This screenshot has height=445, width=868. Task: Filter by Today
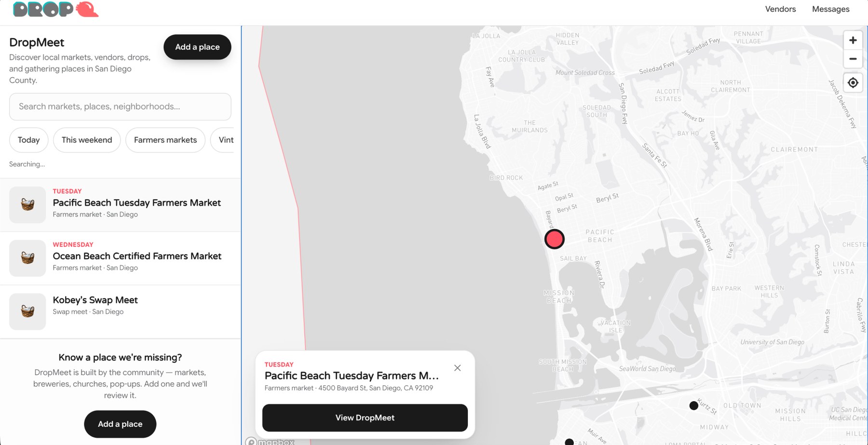(x=29, y=140)
